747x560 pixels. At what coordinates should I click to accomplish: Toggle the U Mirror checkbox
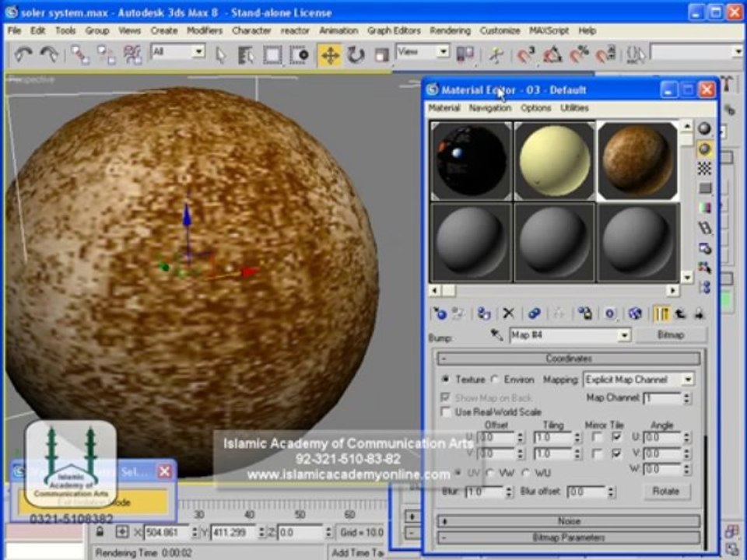click(597, 436)
